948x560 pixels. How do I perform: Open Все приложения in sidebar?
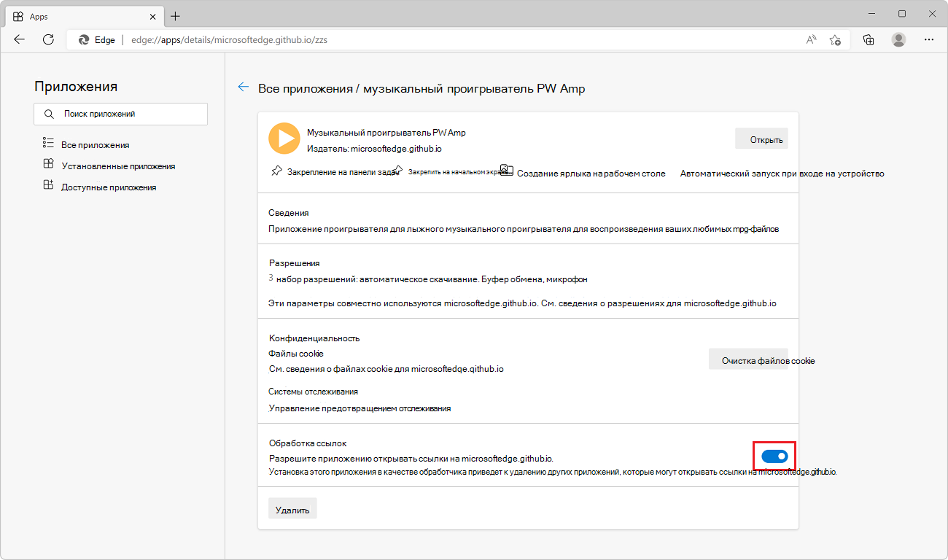pyautogui.click(x=96, y=144)
